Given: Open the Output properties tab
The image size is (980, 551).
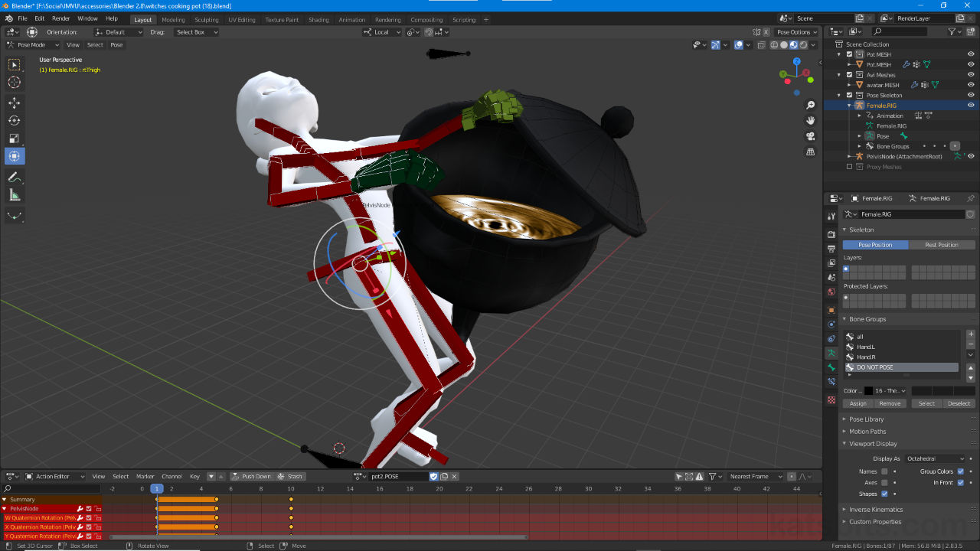Looking at the screenshot, I should pyautogui.click(x=831, y=249).
